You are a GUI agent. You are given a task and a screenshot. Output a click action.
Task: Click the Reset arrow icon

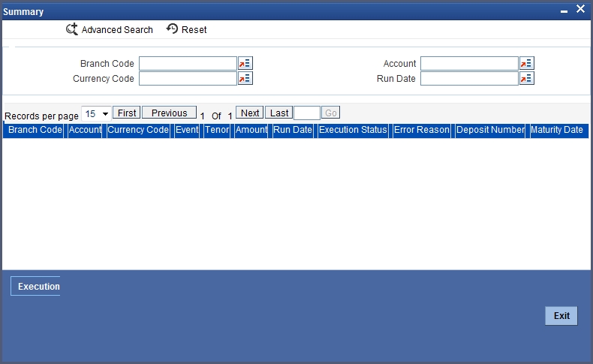(172, 29)
